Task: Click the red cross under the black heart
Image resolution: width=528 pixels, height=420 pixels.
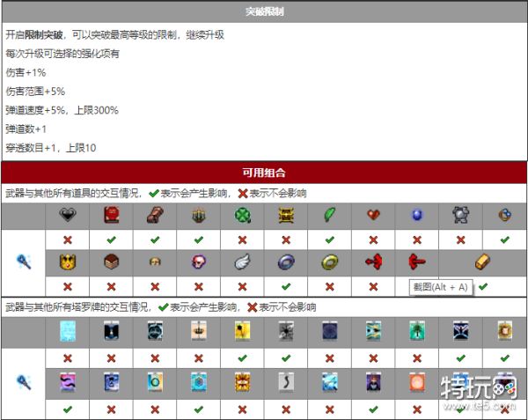Action: (68, 239)
